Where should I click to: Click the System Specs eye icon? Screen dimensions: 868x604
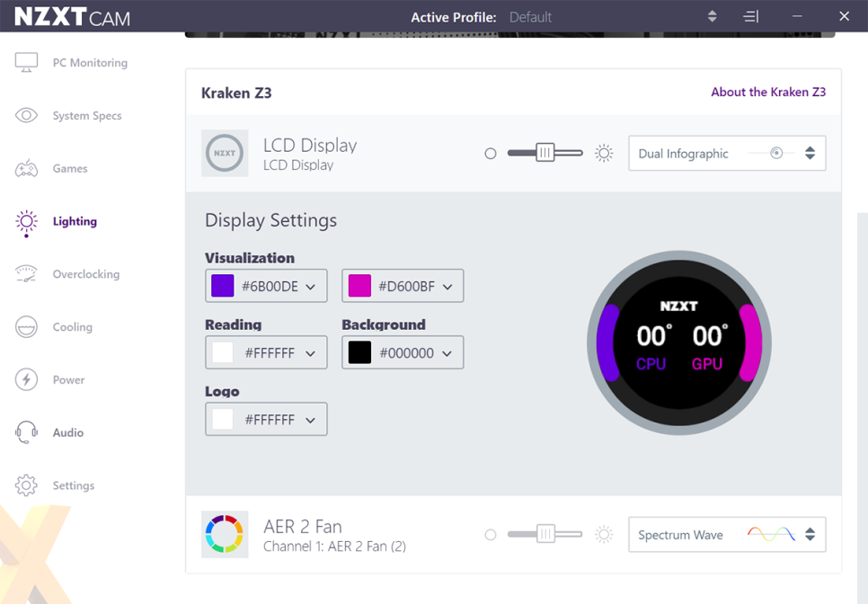26,115
